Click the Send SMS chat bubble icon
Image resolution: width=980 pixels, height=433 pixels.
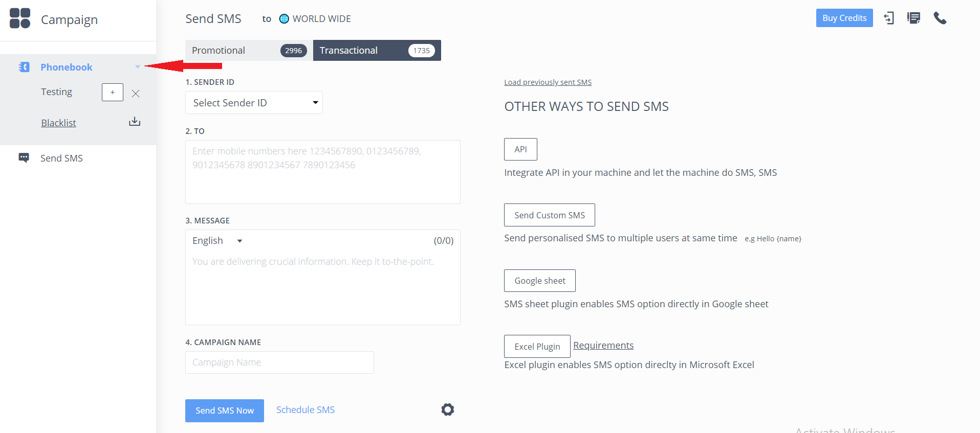[24, 158]
